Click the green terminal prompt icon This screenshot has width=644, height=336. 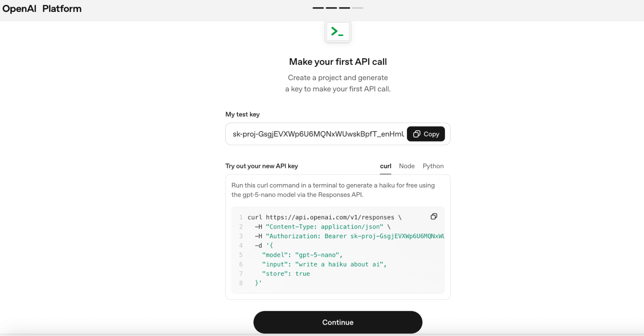pyautogui.click(x=338, y=32)
